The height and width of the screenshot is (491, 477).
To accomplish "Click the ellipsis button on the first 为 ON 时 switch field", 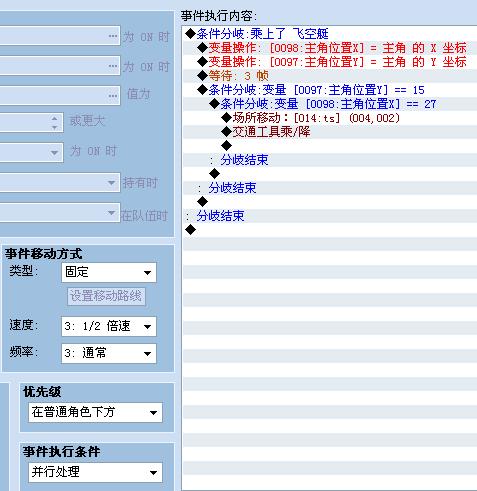I will (x=113, y=36).
